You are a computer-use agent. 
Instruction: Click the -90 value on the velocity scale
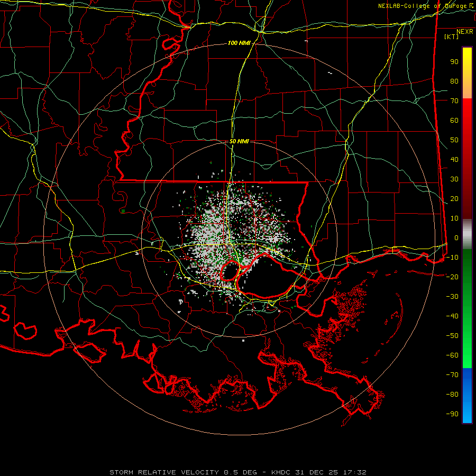tap(452, 414)
